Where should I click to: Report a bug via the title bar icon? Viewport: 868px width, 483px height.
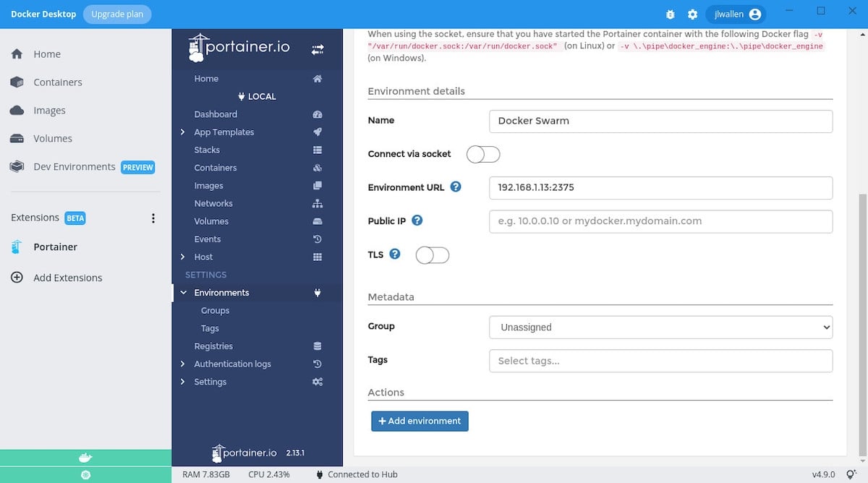pyautogui.click(x=670, y=14)
